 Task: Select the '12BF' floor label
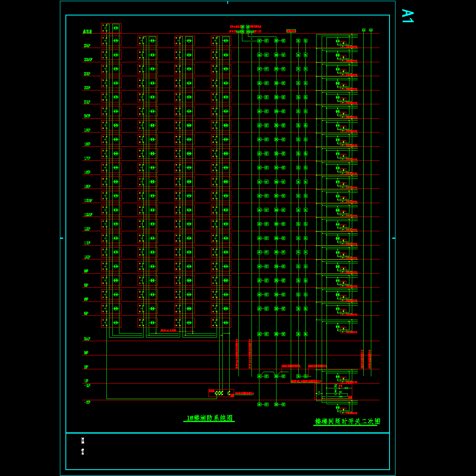88,201
